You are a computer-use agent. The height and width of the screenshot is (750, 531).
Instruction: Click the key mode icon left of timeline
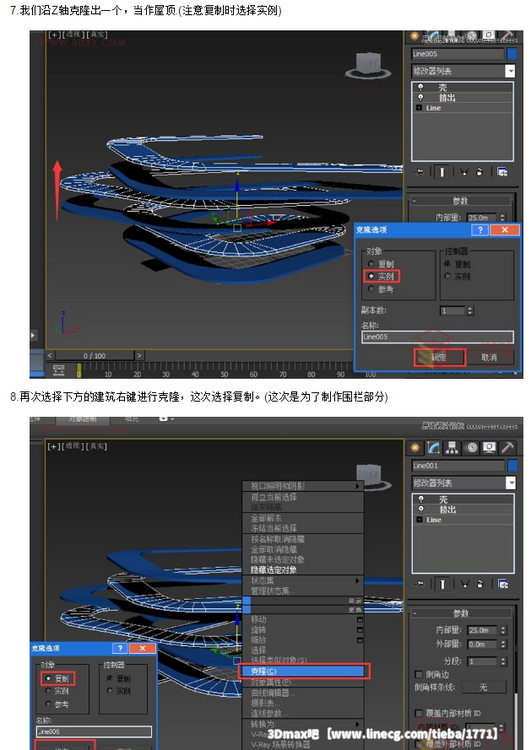pyautogui.click(x=59, y=370)
